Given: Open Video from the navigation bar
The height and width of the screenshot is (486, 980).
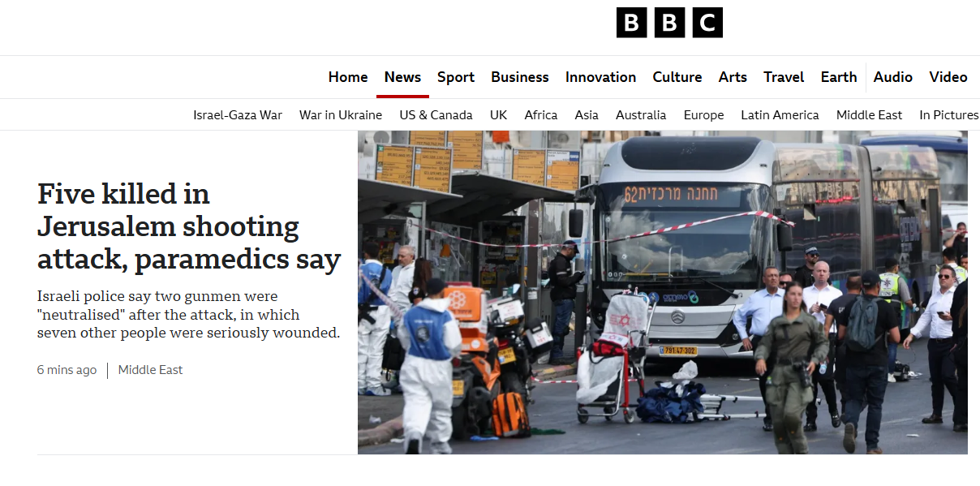Looking at the screenshot, I should click(x=948, y=77).
